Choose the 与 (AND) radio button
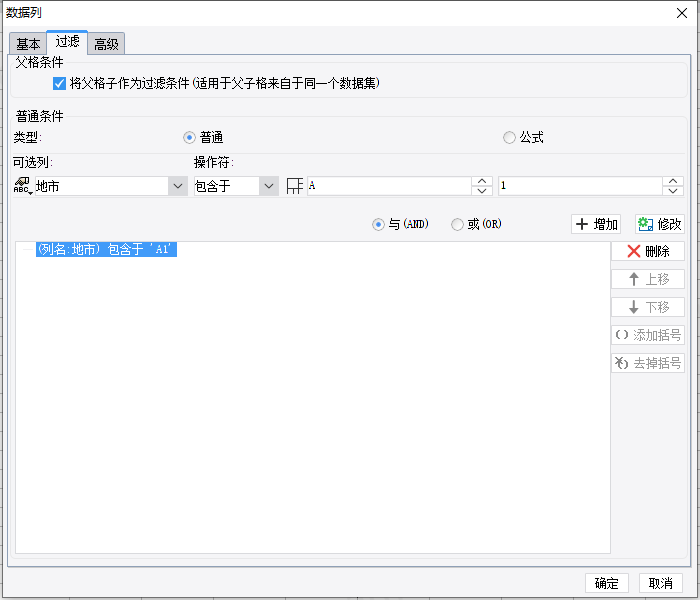This screenshot has width=700, height=600. 378,224
